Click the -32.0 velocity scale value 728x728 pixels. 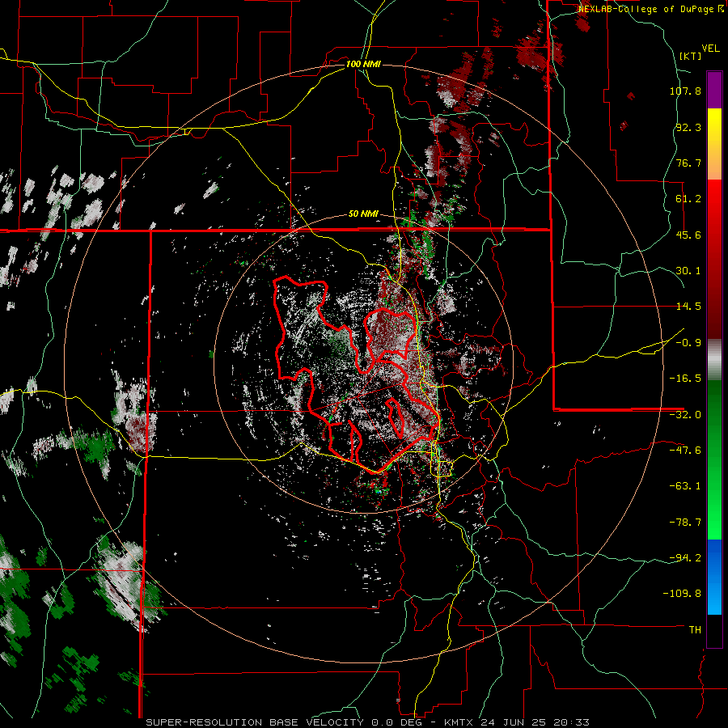[685, 415]
